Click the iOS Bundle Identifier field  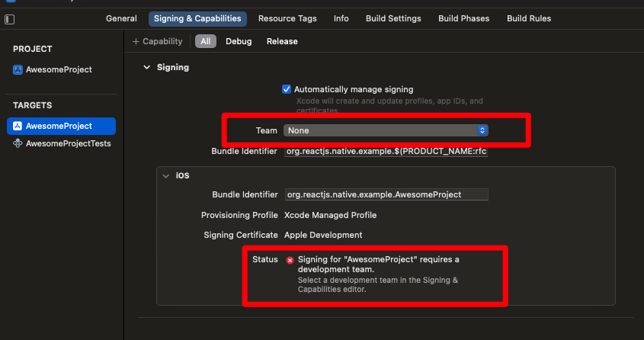pos(386,194)
